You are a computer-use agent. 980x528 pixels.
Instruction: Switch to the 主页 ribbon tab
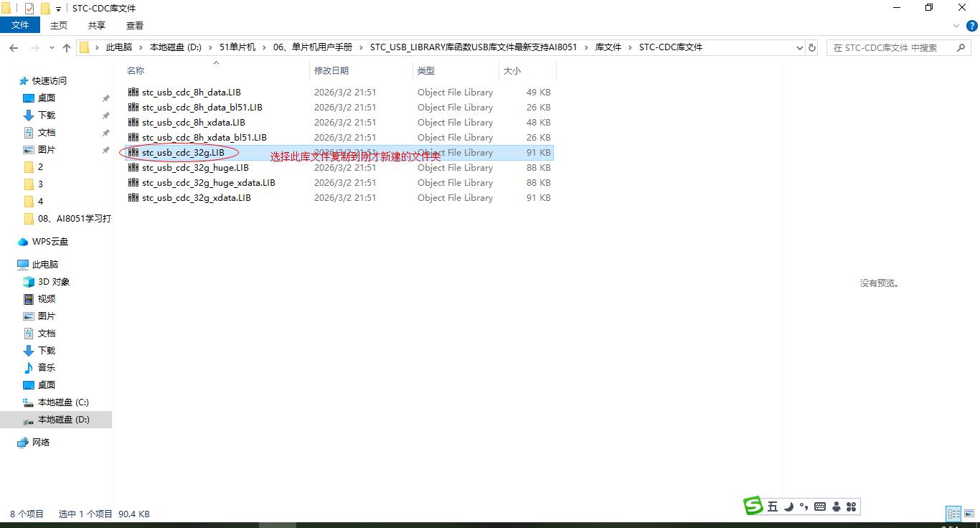point(59,25)
